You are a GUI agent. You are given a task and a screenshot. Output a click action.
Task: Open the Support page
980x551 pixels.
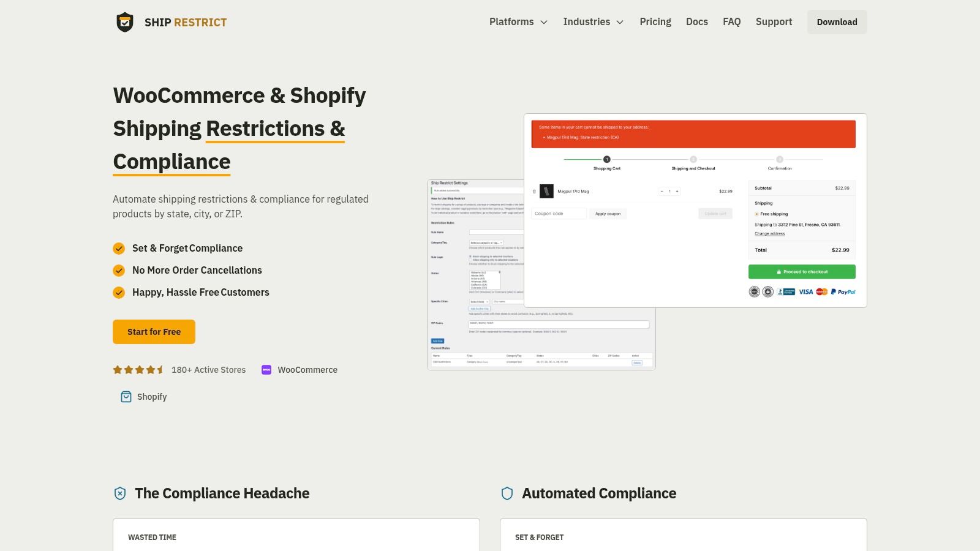pyautogui.click(x=774, y=22)
